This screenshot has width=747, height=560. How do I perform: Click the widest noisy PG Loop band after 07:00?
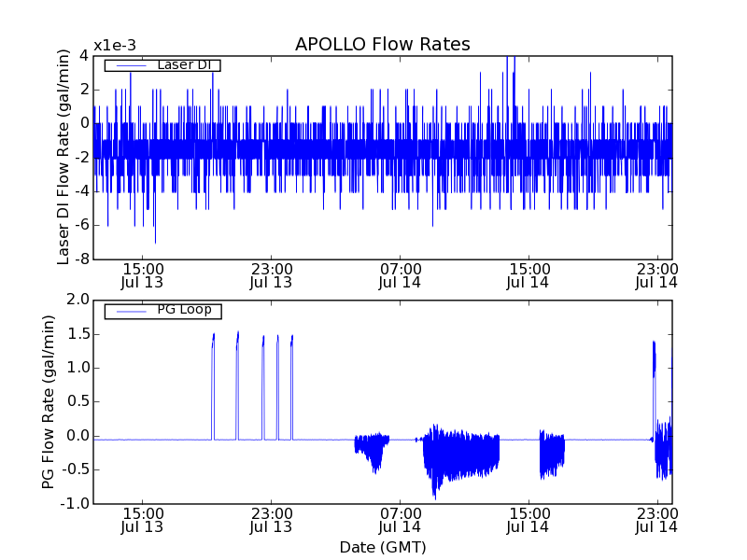[460, 455]
